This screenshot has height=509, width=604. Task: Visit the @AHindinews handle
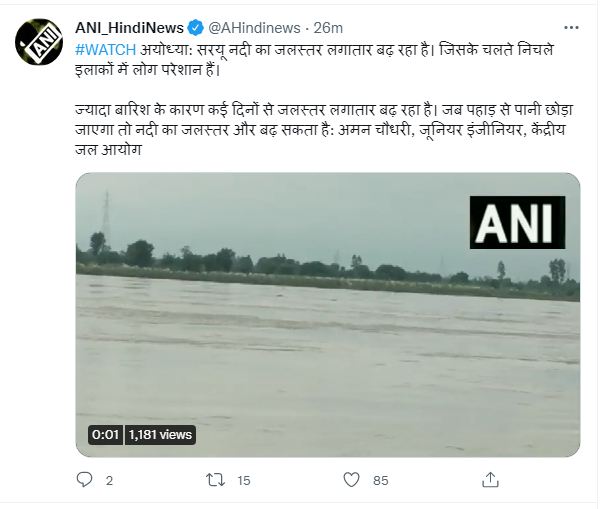click(x=254, y=24)
